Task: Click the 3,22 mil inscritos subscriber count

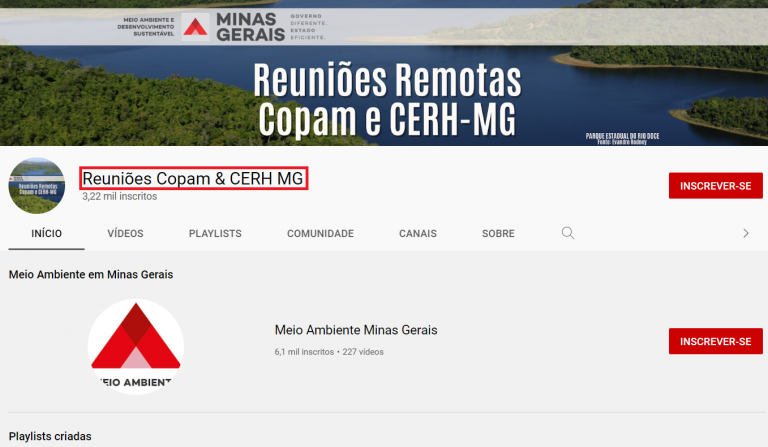Action: pyautogui.click(x=119, y=197)
